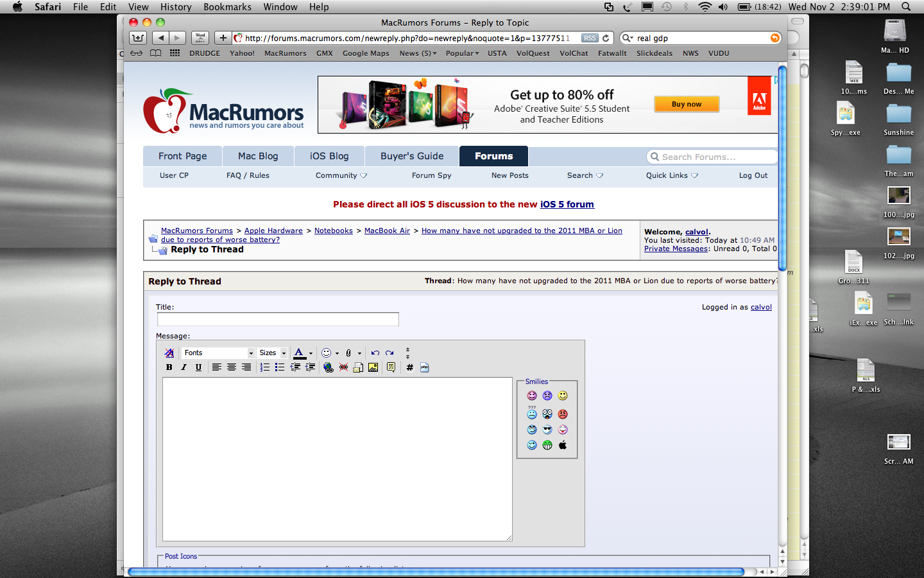Click the Log Out link

(x=753, y=175)
